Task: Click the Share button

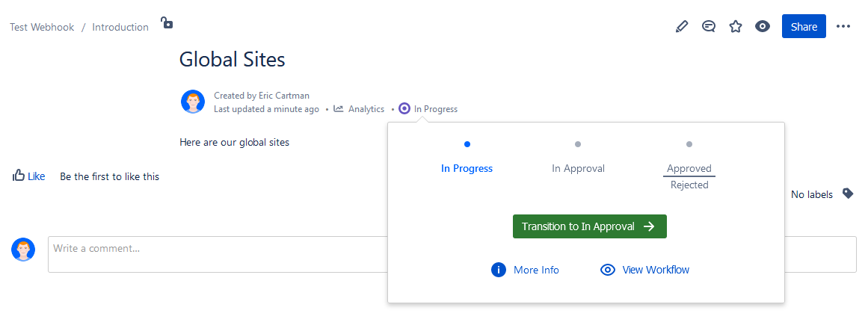Action: click(804, 27)
